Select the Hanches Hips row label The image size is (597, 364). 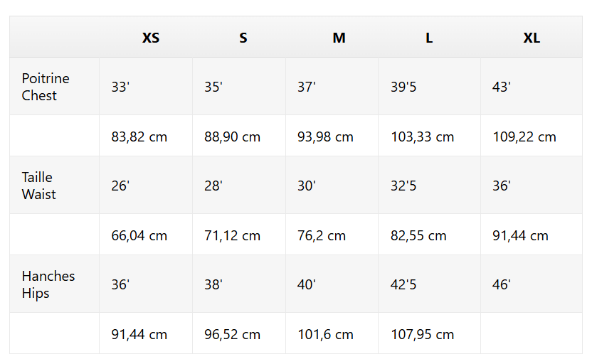(x=48, y=284)
